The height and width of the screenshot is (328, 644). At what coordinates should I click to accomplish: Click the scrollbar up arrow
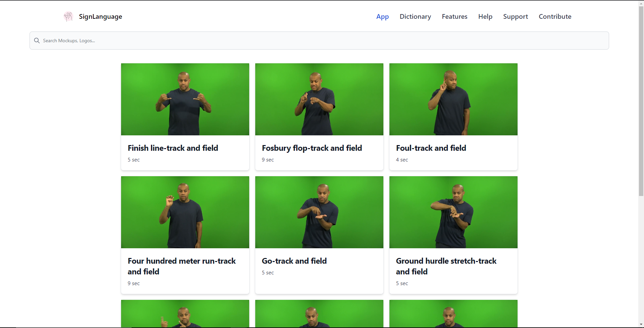[x=641, y=3]
